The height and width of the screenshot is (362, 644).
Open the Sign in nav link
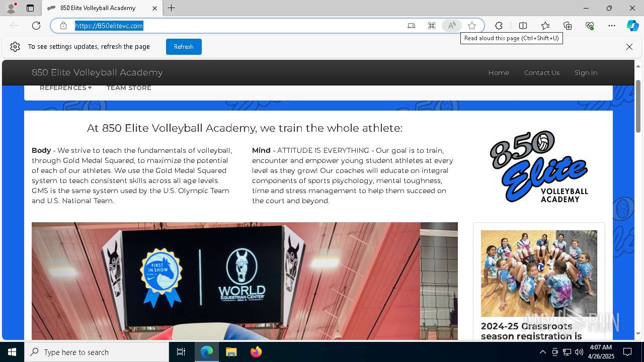(586, 72)
